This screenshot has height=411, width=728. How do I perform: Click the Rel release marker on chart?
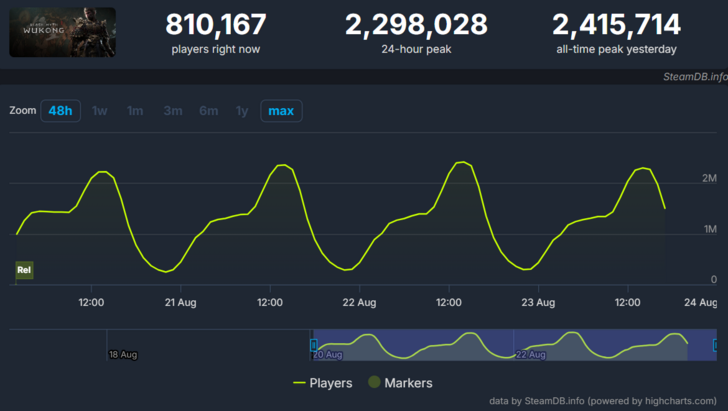[x=24, y=270]
